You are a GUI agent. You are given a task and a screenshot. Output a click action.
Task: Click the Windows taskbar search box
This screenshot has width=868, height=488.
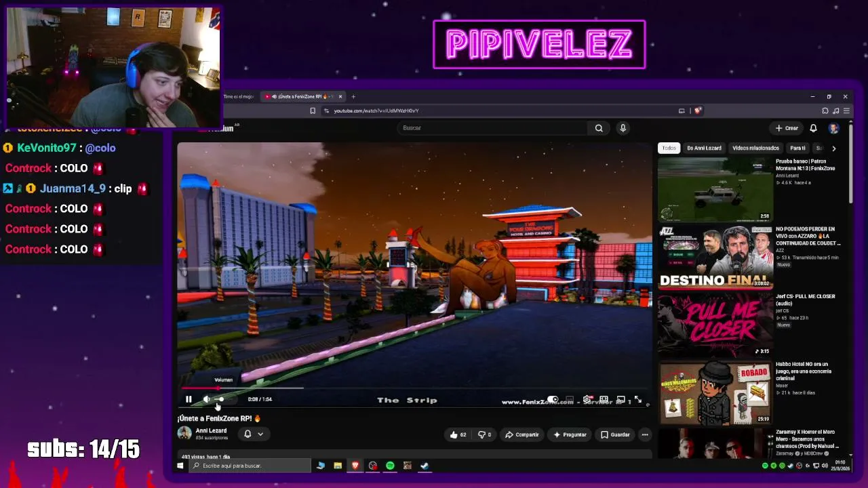coord(250,466)
